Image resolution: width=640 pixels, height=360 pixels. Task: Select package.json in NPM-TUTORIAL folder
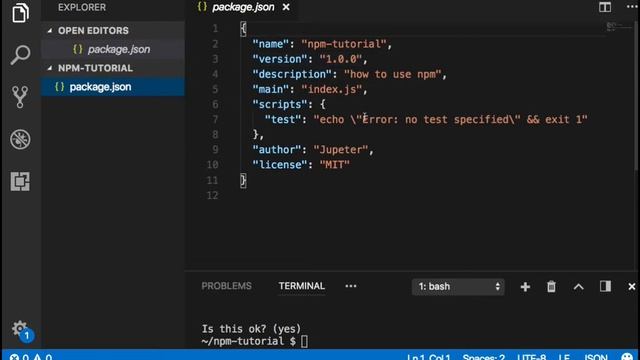pos(113,87)
